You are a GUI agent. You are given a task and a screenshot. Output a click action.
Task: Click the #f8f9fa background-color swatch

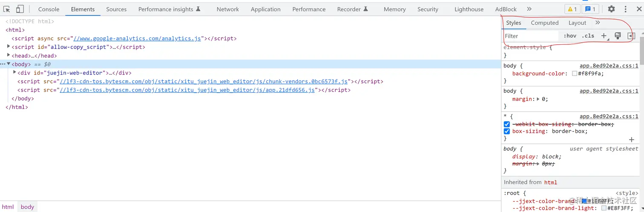[x=575, y=74]
